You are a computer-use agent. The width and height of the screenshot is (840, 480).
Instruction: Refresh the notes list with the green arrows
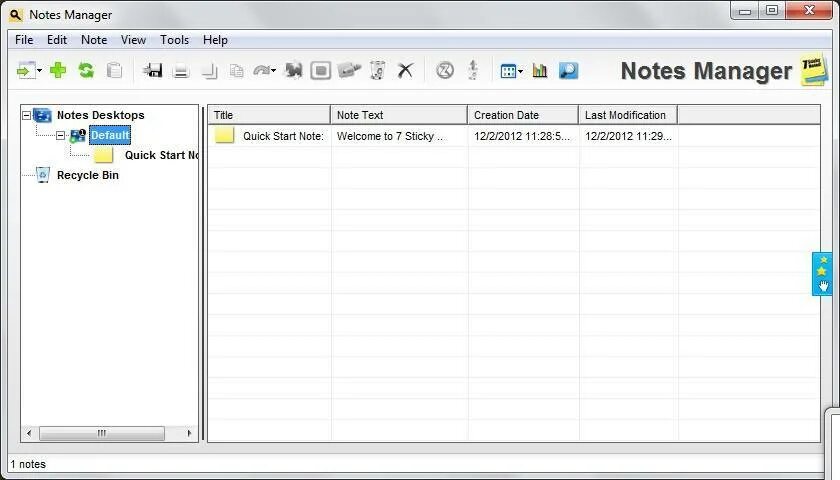[86, 70]
